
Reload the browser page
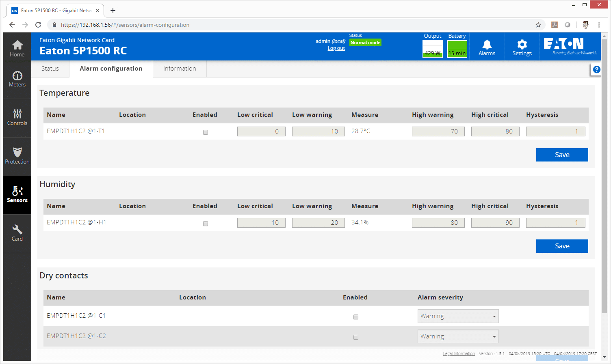coord(38,25)
